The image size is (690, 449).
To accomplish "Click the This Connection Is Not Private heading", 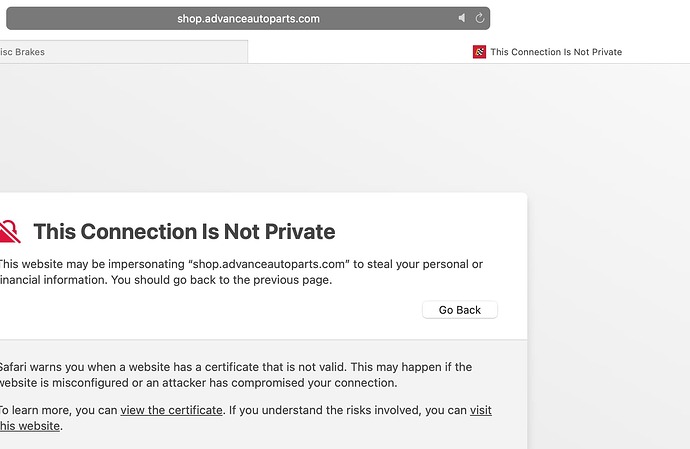I will 184,232.
